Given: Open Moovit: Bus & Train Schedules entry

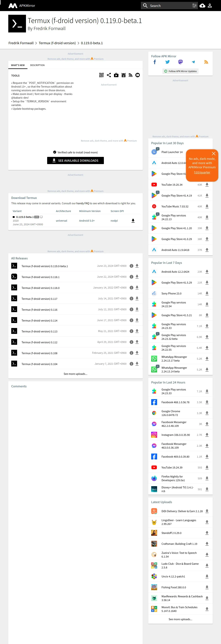Looking at the screenshot, I should coord(179,609).
